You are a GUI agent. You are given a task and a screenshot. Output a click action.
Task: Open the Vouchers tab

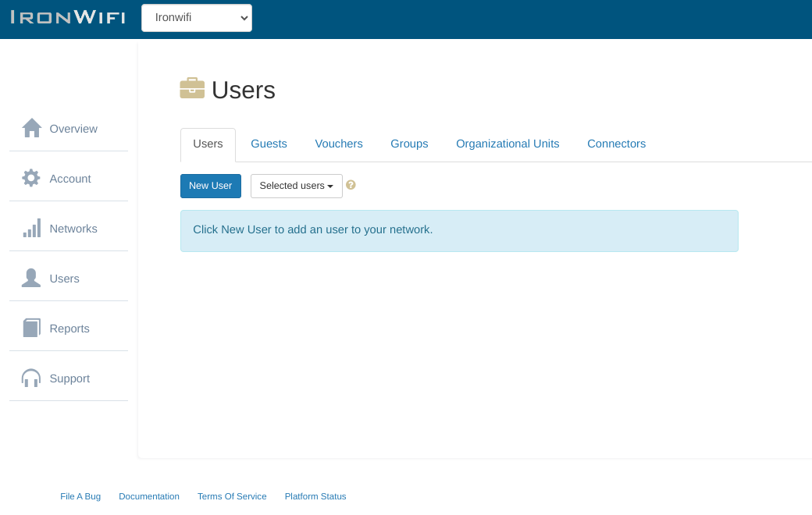tap(339, 144)
